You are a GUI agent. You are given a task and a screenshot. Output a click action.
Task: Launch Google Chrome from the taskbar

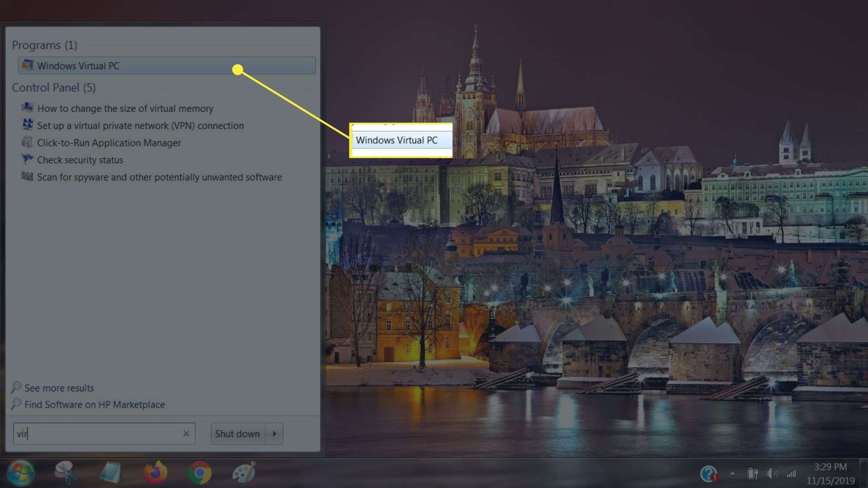point(200,473)
